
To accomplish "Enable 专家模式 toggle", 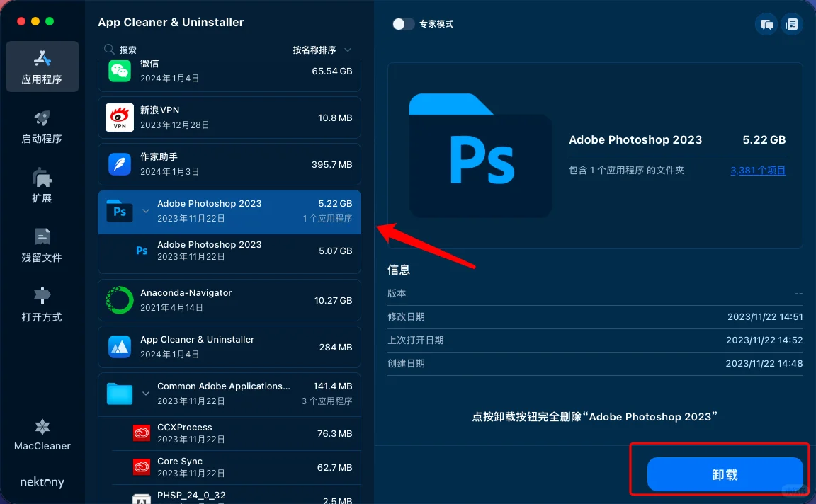I will pyautogui.click(x=403, y=23).
